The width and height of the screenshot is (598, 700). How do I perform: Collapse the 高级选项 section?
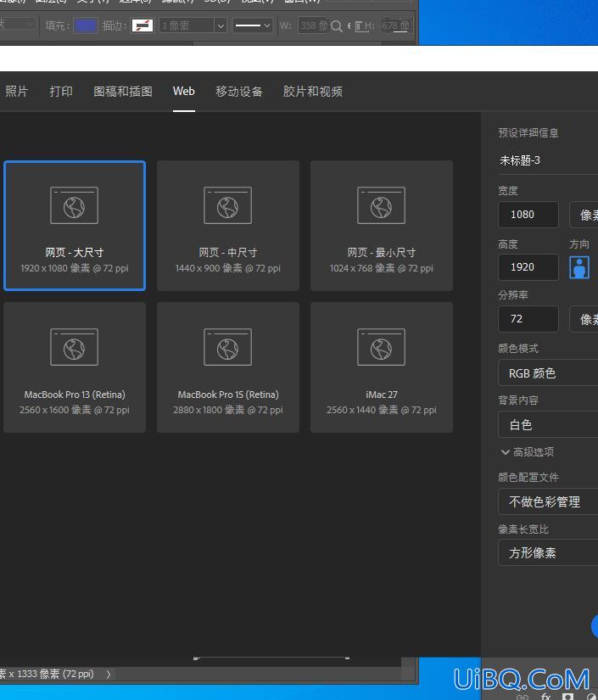tap(527, 451)
